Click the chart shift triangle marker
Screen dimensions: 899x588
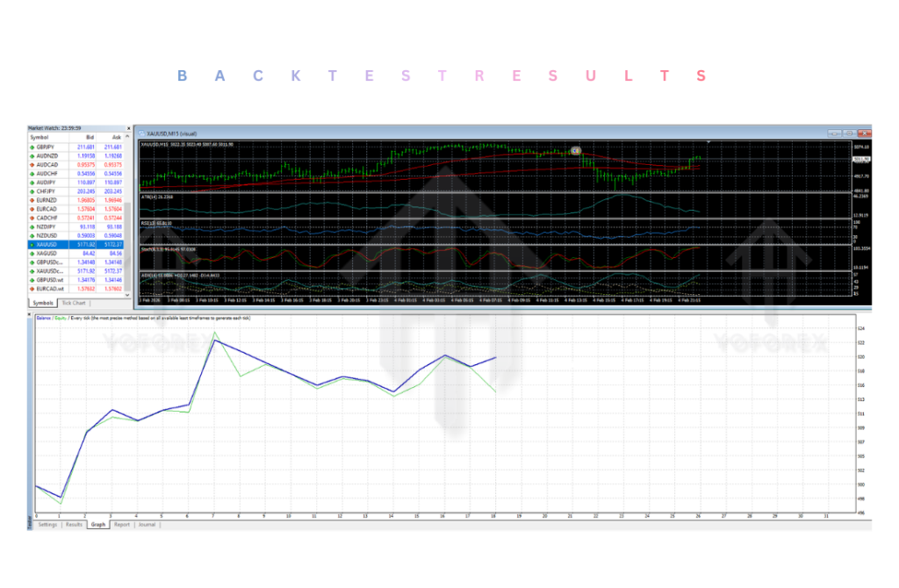pyautogui.click(x=708, y=141)
